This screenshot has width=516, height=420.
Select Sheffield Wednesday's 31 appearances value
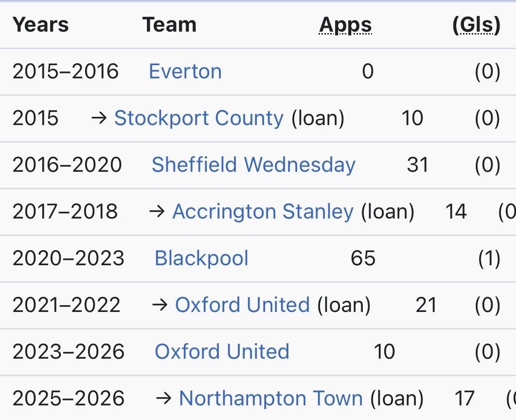(x=418, y=164)
